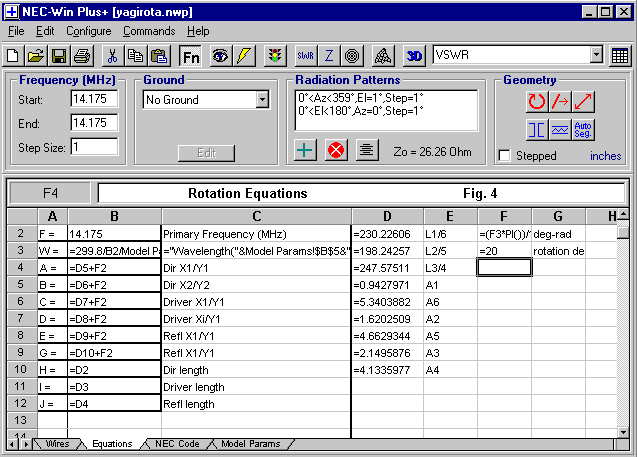
Task: Click the lightning bolt toolbar icon
Action: click(x=243, y=56)
